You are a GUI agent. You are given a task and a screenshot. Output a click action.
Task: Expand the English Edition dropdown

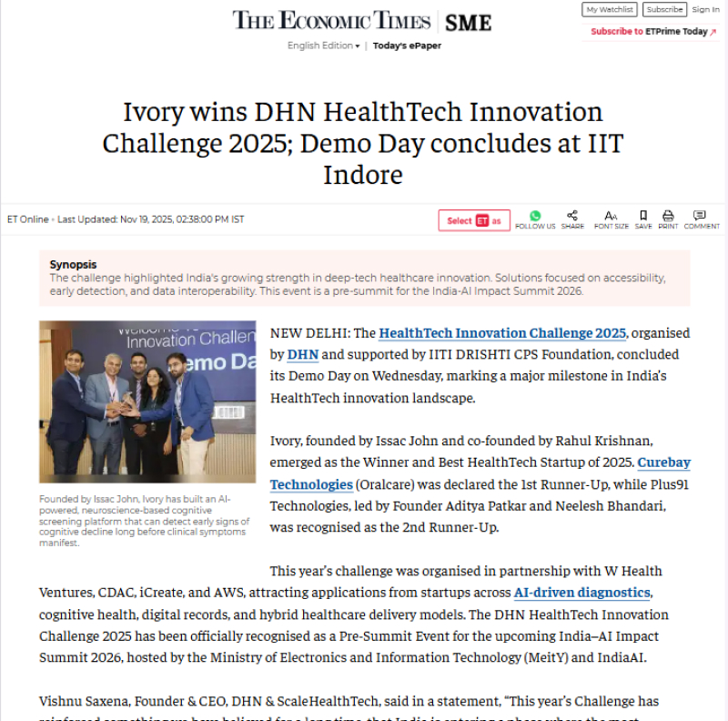323,46
